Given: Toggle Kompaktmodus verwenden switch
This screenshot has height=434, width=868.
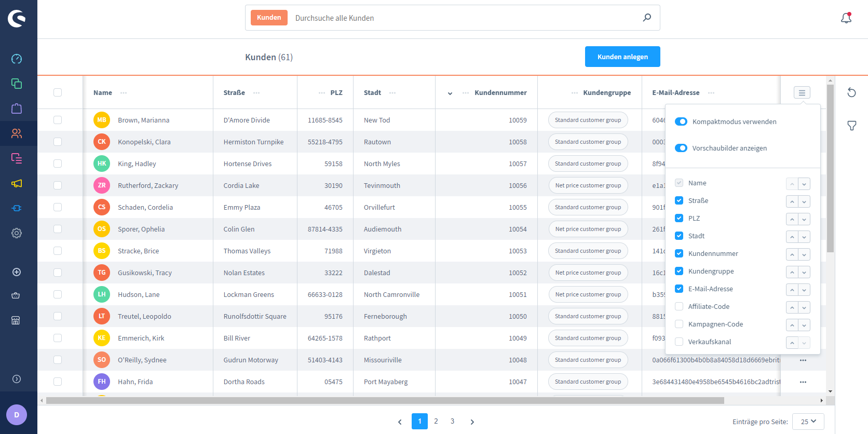Looking at the screenshot, I should click(681, 121).
